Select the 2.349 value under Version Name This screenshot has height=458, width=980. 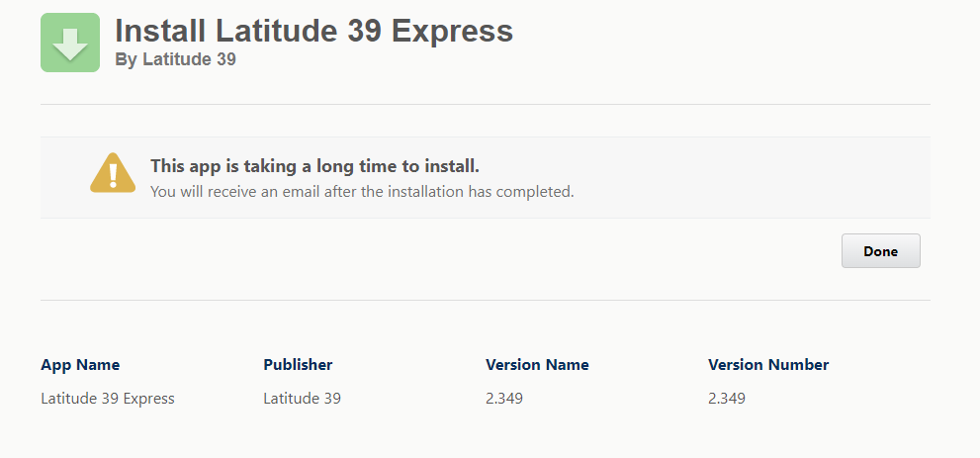(x=504, y=399)
